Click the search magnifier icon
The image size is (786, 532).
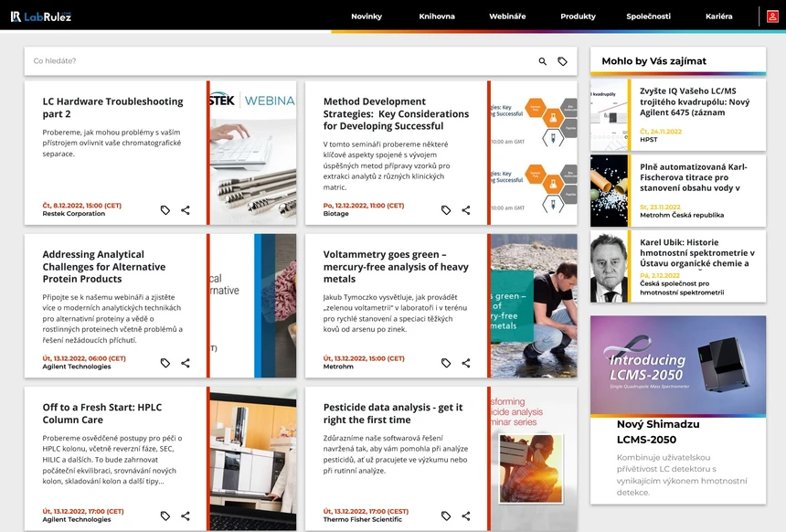(542, 61)
